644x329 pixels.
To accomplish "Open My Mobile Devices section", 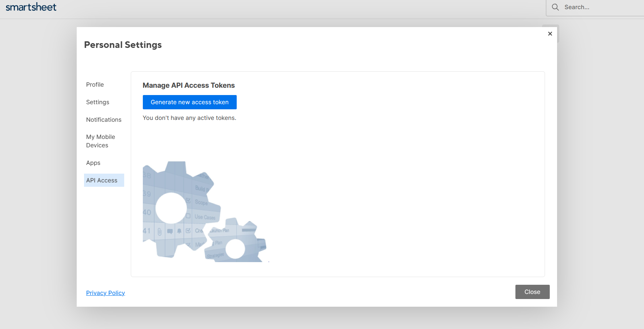I will (100, 141).
